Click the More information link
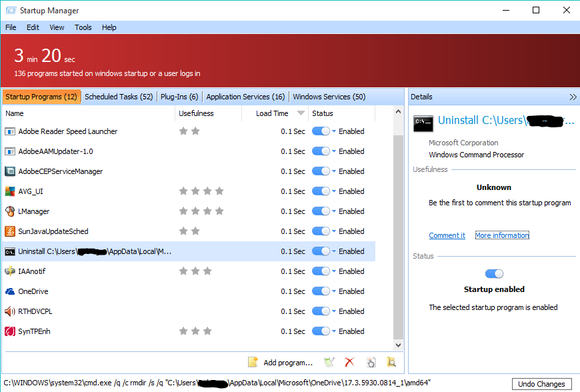The height and width of the screenshot is (392, 580). click(502, 235)
